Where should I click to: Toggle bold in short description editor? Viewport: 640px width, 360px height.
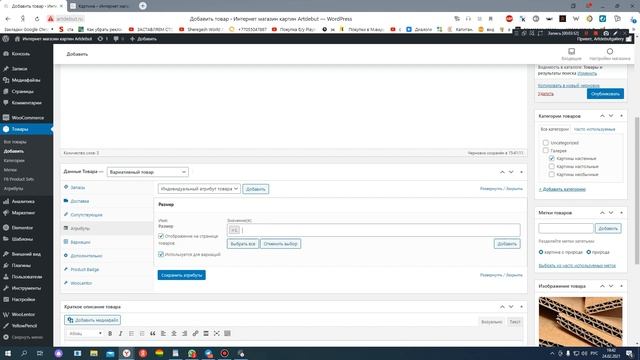[110, 333]
